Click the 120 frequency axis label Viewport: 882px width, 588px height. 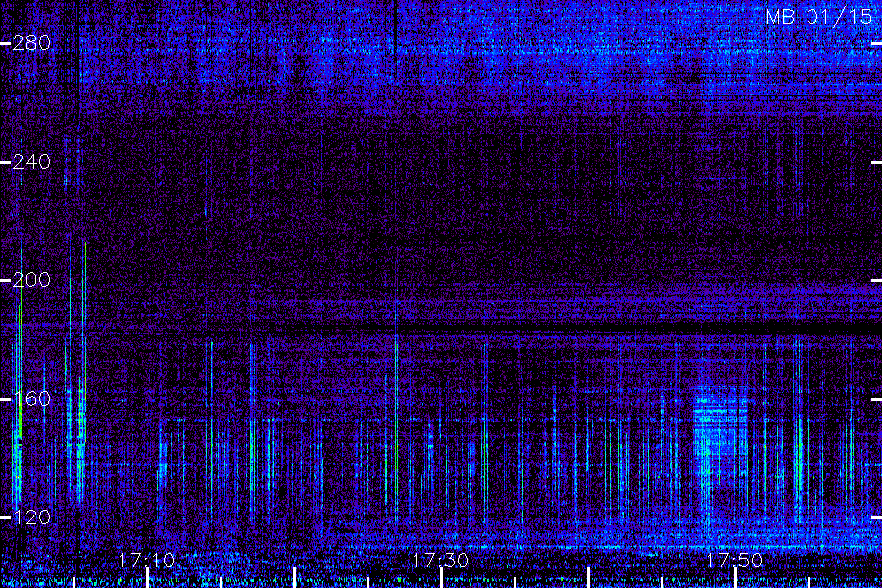point(31,517)
